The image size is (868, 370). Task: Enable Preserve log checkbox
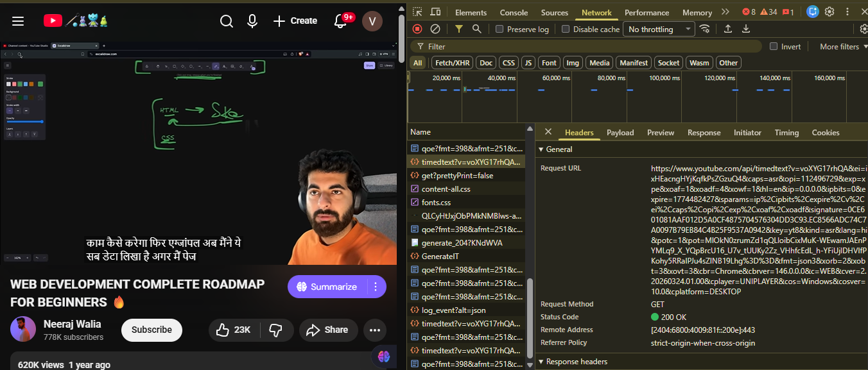pos(499,29)
